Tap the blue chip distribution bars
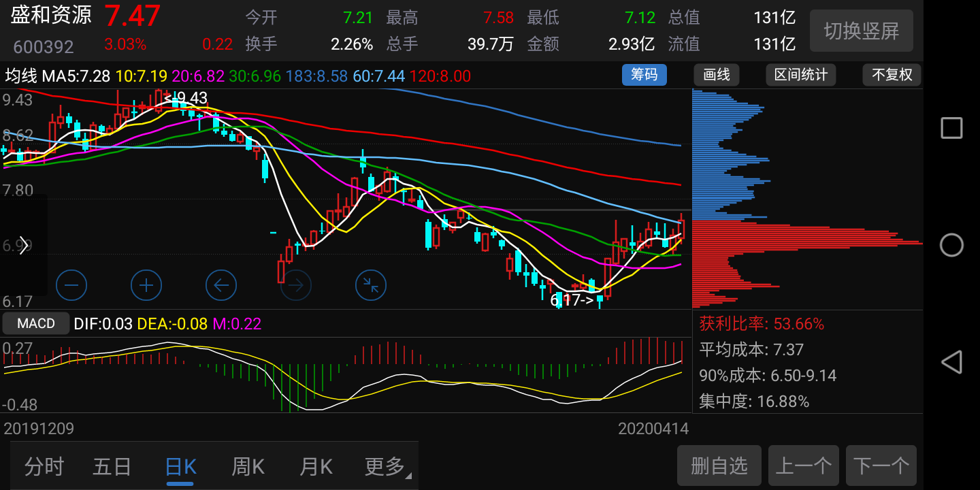This screenshot has height=490, width=980. click(x=732, y=154)
